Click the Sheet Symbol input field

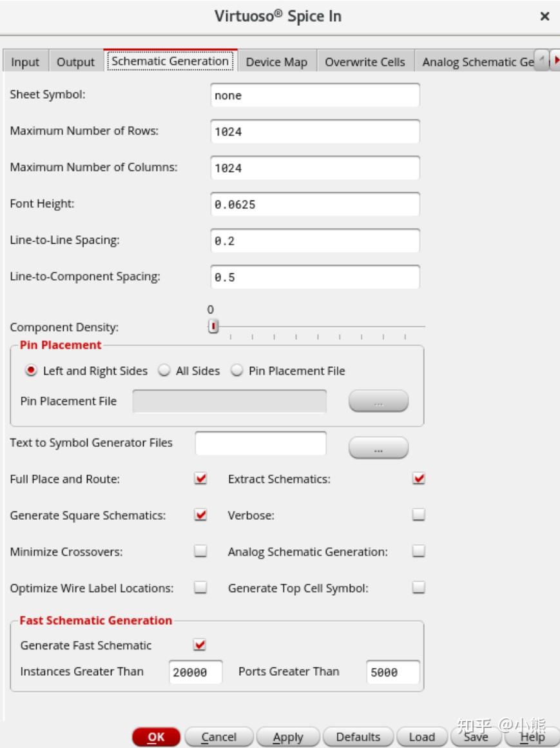point(315,95)
